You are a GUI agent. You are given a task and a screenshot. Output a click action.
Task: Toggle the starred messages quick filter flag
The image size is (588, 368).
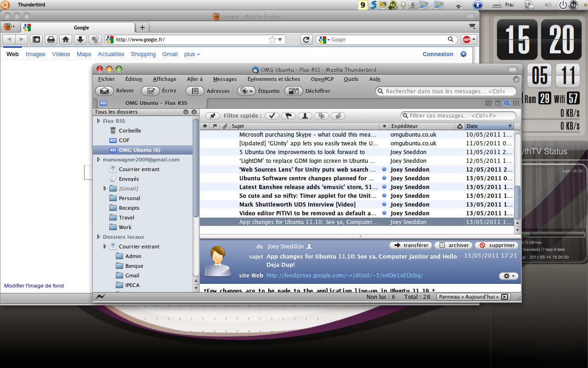coord(288,116)
